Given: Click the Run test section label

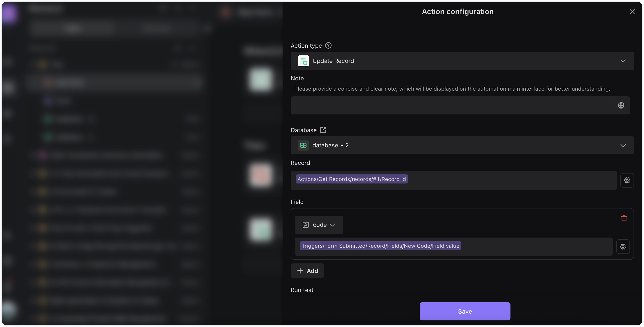Looking at the screenshot, I should 302,290.
